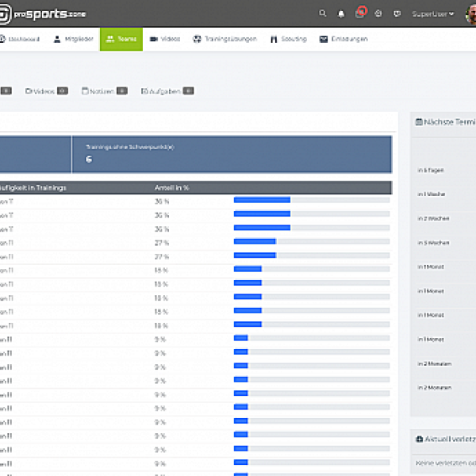This screenshot has width=476, height=476.
Task: Open Trainingsübungen in navigation bar
Action: pos(225,39)
